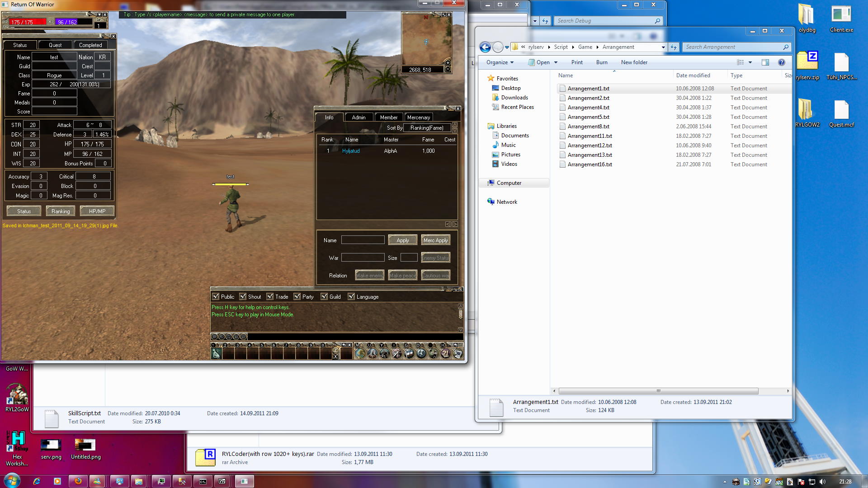The image size is (868, 488).
Task: Uncheck the Trade chat channel
Action: click(x=270, y=296)
